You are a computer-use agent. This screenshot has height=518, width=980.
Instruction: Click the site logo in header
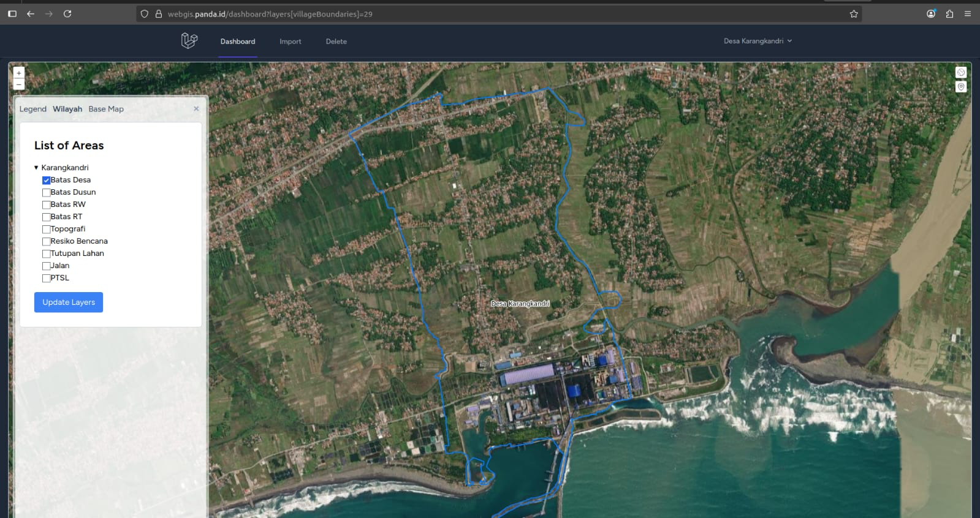pyautogui.click(x=189, y=41)
